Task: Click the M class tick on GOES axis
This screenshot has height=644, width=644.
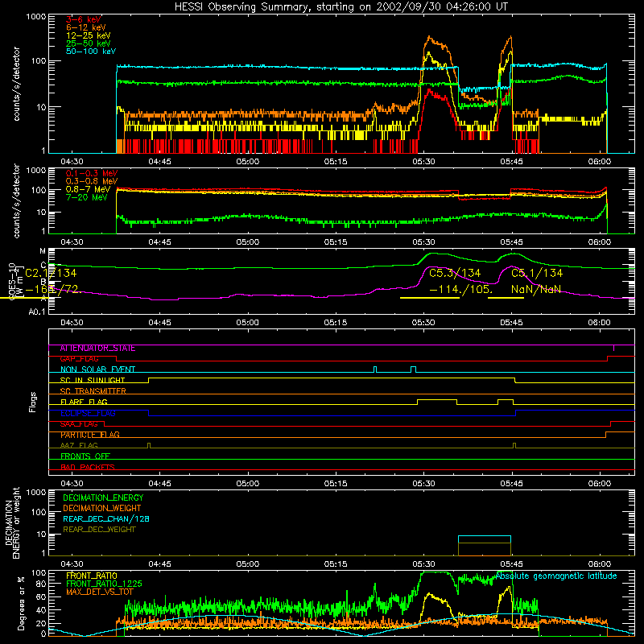Action: pos(43,251)
